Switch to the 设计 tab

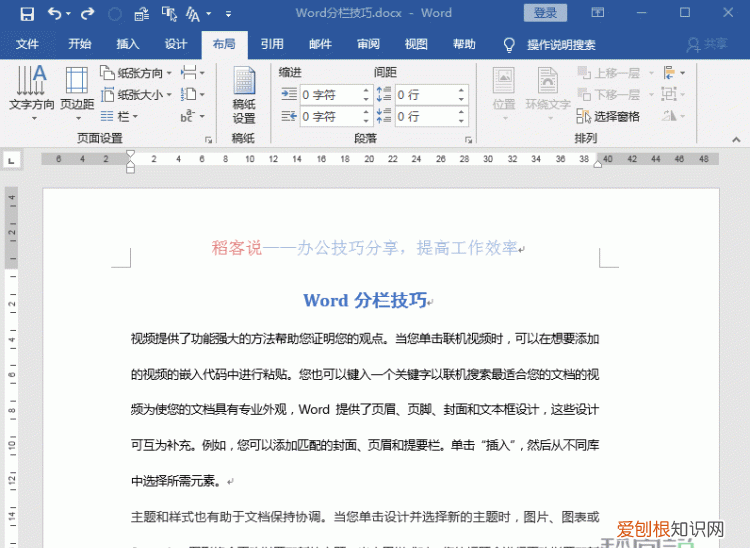pyautogui.click(x=176, y=44)
